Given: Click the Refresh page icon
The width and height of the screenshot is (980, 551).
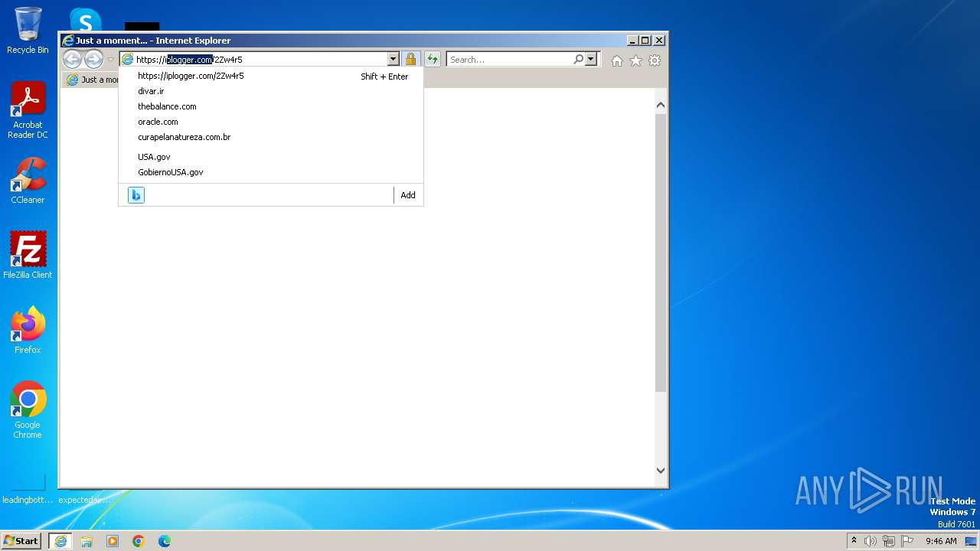Looking at the screenshot, I should (433, 59).
